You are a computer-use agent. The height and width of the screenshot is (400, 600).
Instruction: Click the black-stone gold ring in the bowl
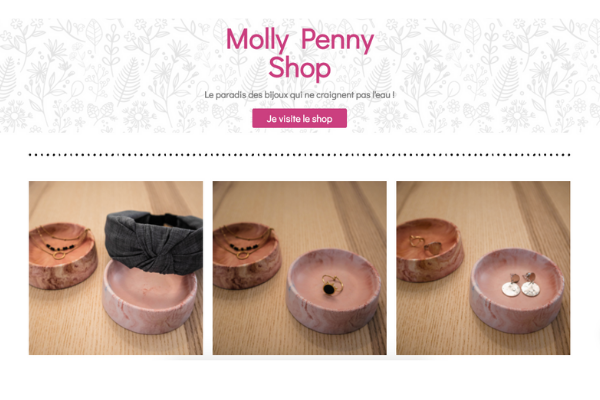[332, 284]
